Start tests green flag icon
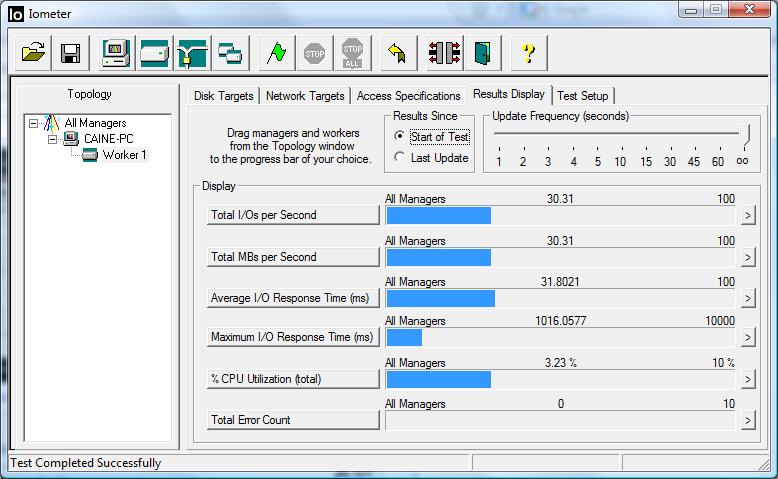The image size is (778, 479). 276,53
